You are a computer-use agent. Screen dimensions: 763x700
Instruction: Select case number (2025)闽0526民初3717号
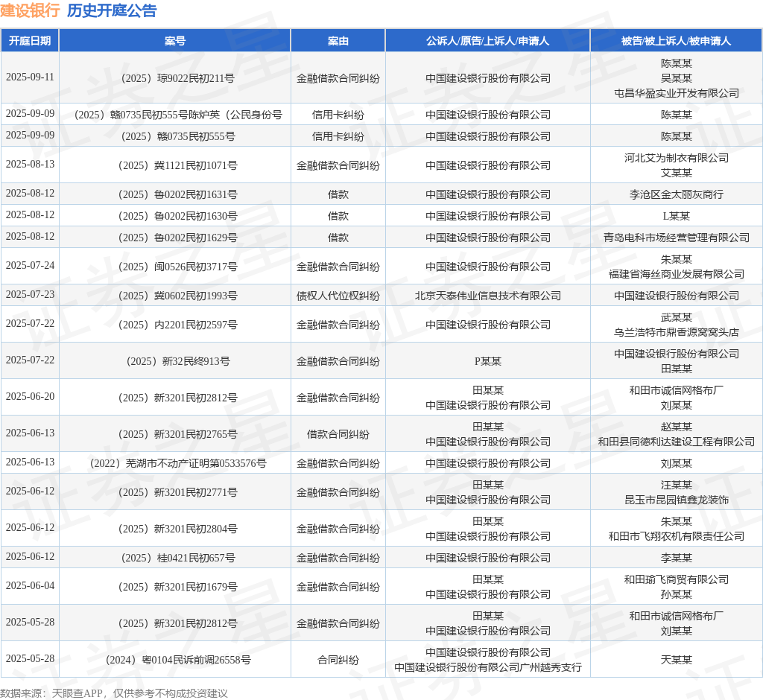tap(177, 267)
